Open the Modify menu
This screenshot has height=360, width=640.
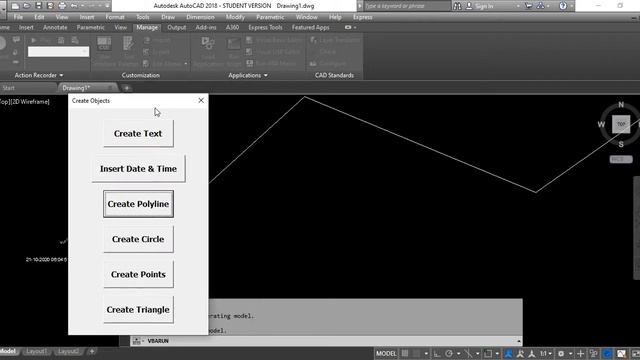click(235, 17)
